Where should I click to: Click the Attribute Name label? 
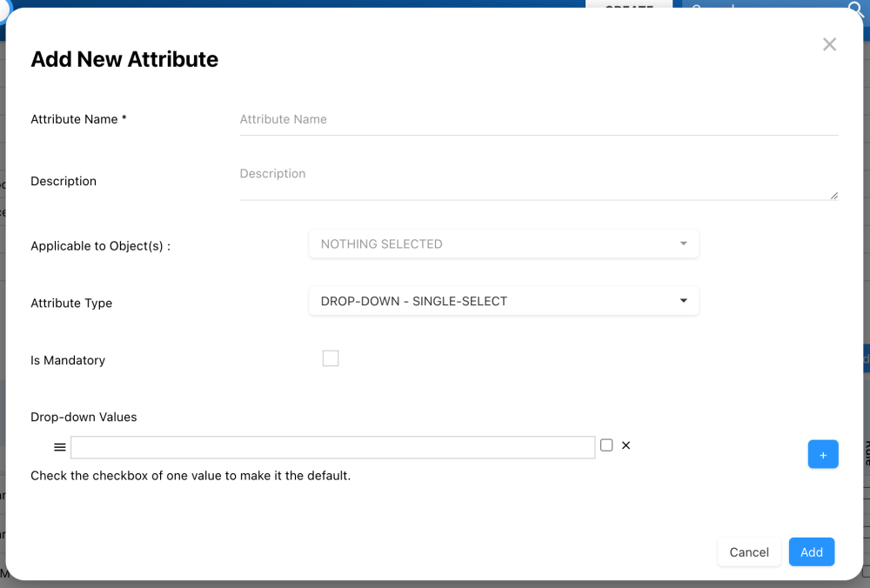(x=78, y=119)
